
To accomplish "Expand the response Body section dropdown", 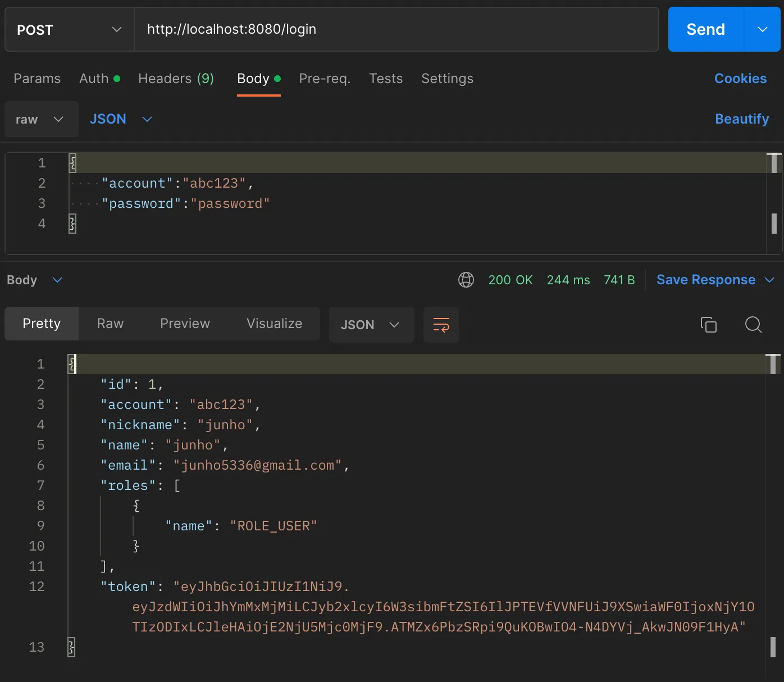I will [57, 280].
